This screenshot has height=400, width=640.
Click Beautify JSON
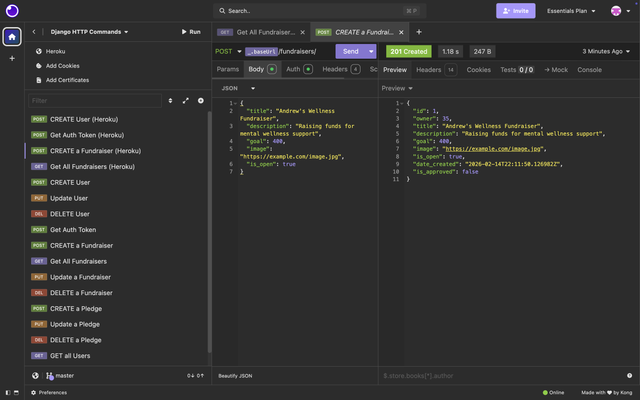(x=235, y=376)
